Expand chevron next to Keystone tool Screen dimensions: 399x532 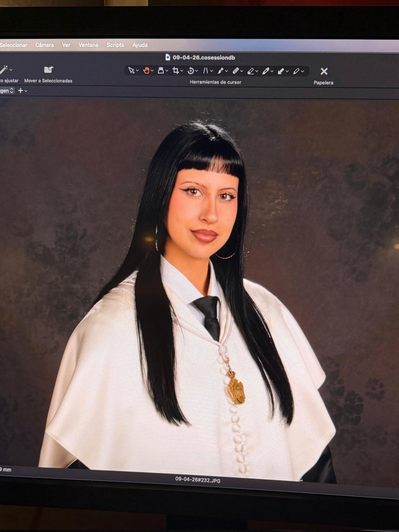coord(211,71)
